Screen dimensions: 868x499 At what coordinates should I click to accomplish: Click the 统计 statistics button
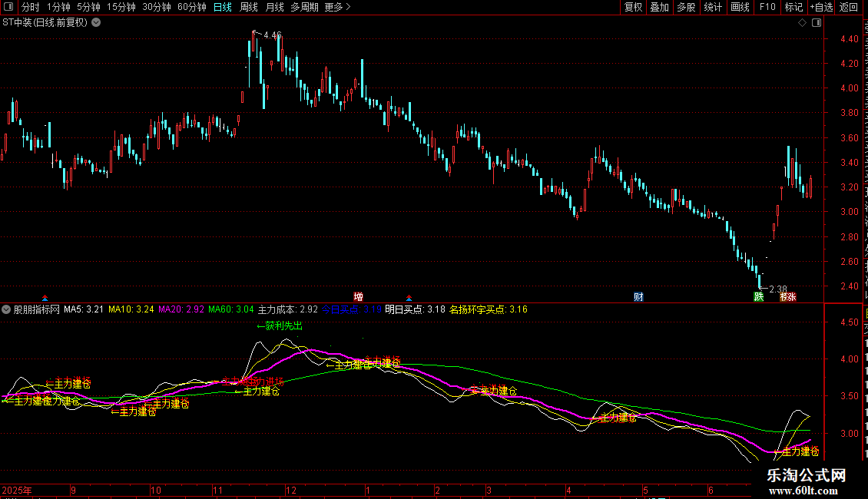(x=712, y=7)
